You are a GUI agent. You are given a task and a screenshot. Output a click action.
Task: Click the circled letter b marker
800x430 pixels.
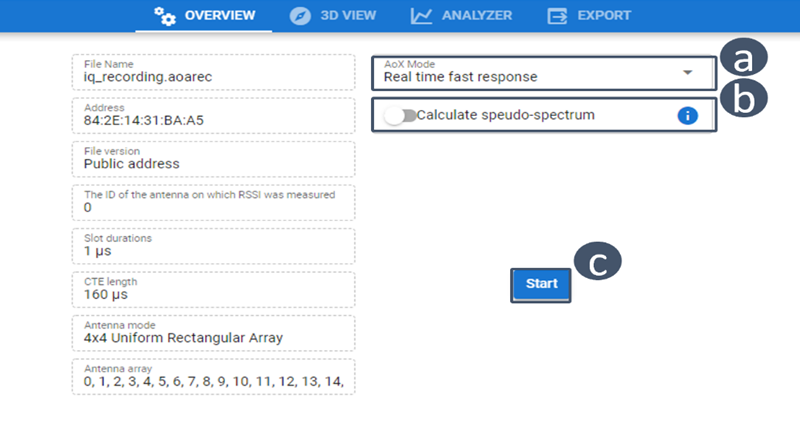(742, 99)
